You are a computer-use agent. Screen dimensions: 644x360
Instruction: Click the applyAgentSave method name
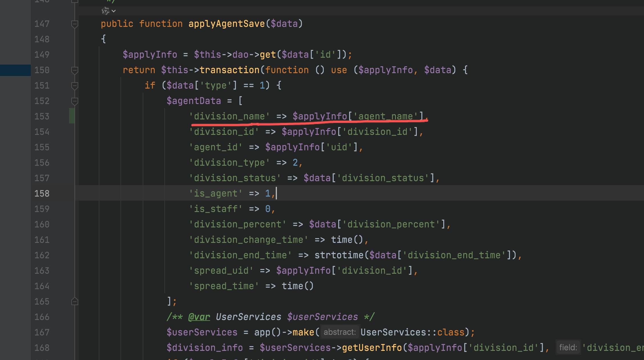click(226, 24)
